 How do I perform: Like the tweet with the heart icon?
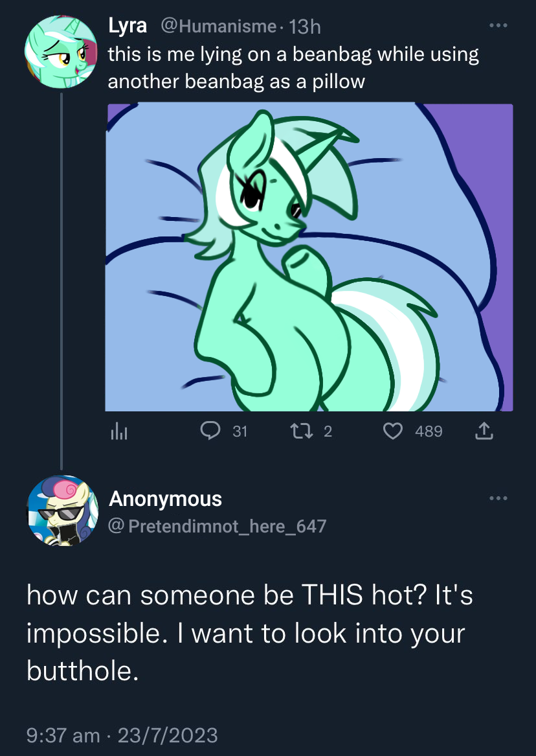(x=394, y=431)
